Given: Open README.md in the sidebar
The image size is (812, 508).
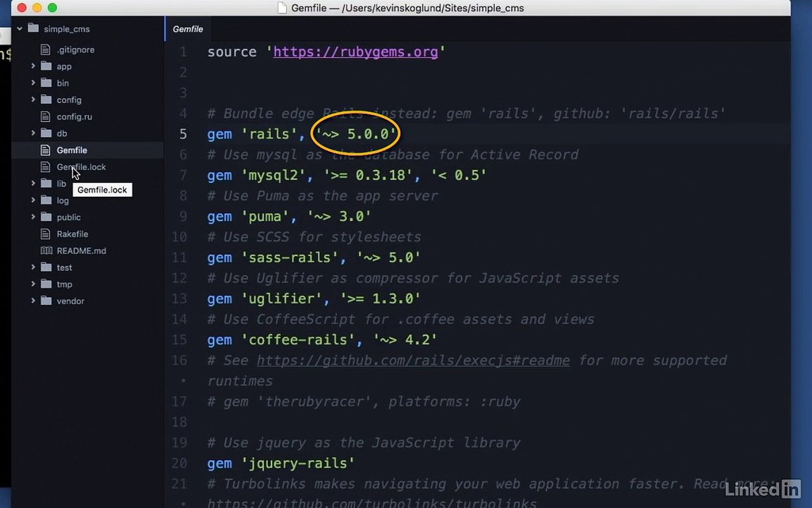Looking at the screenshot, I should click(x=81, y=251).
